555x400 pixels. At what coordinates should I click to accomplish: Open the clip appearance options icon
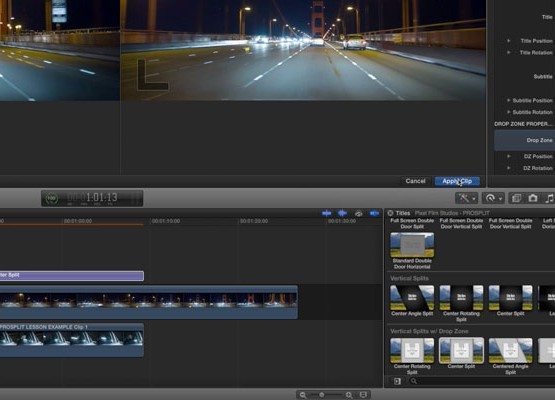pyautogui.click(x=363, y=395)
